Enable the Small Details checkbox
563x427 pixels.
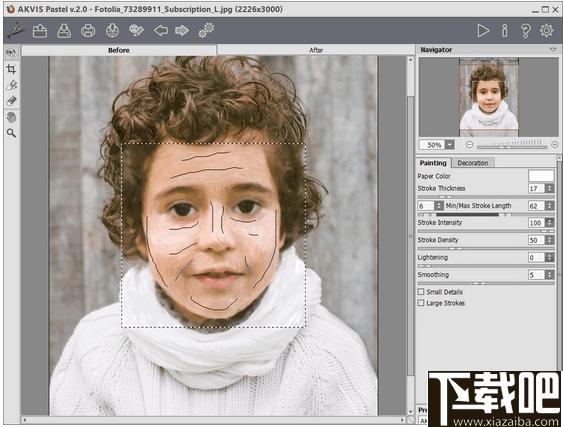tap(421, 292)
